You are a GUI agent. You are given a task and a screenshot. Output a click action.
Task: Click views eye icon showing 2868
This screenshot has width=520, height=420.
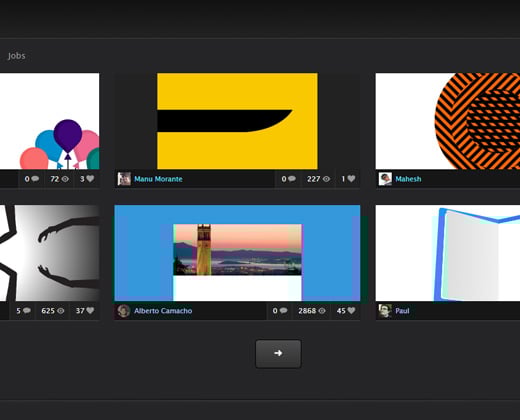[x=322, y=311]
